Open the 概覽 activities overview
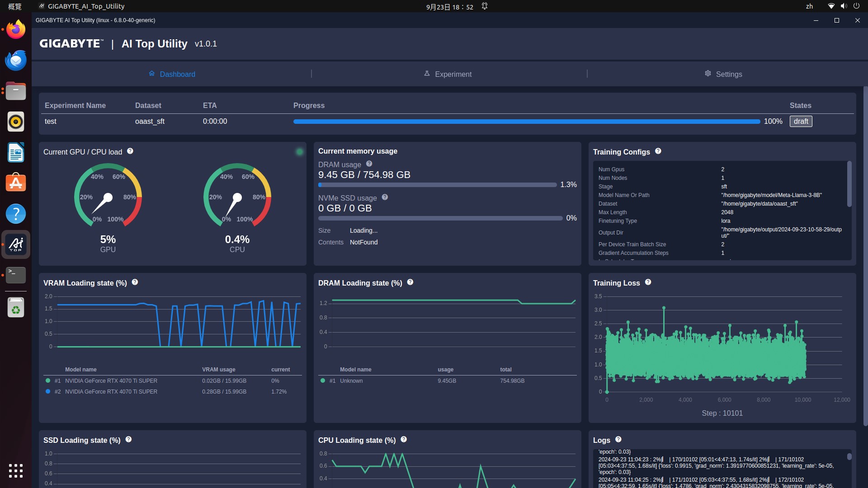Viewport: 868px width, 488px height. [15, 6]
